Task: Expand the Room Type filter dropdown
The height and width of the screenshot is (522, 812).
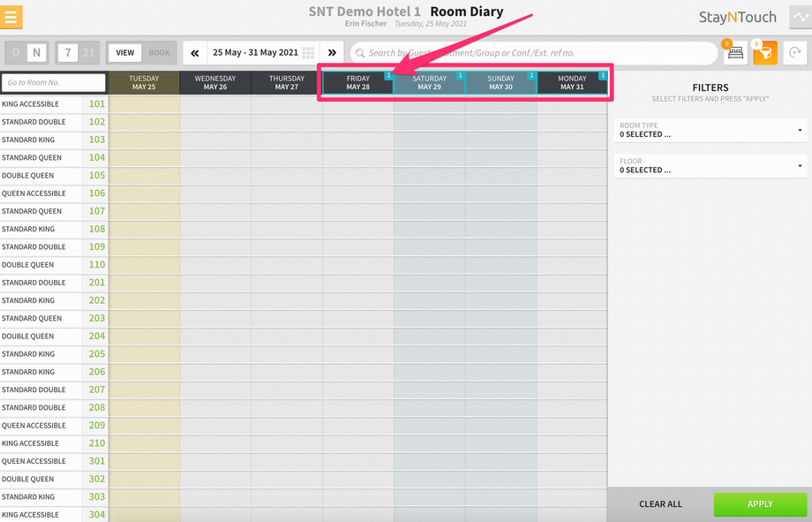Action: click(710, 130)
